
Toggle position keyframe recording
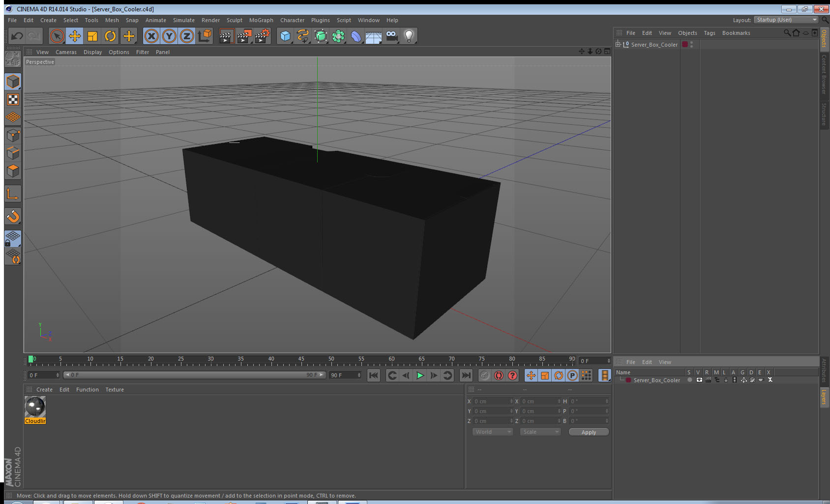[x=531, y=375]
